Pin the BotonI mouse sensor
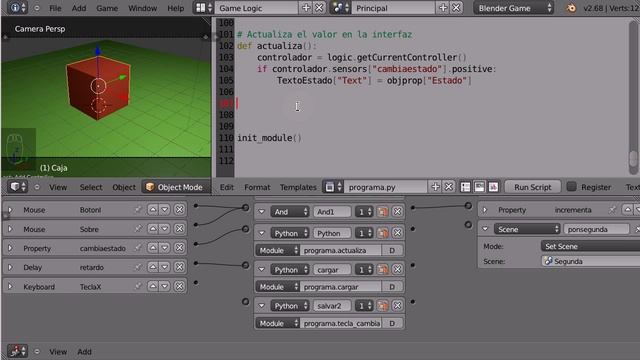Image resolution: width=640 pixels, height=360 pixels. [138, 209]
